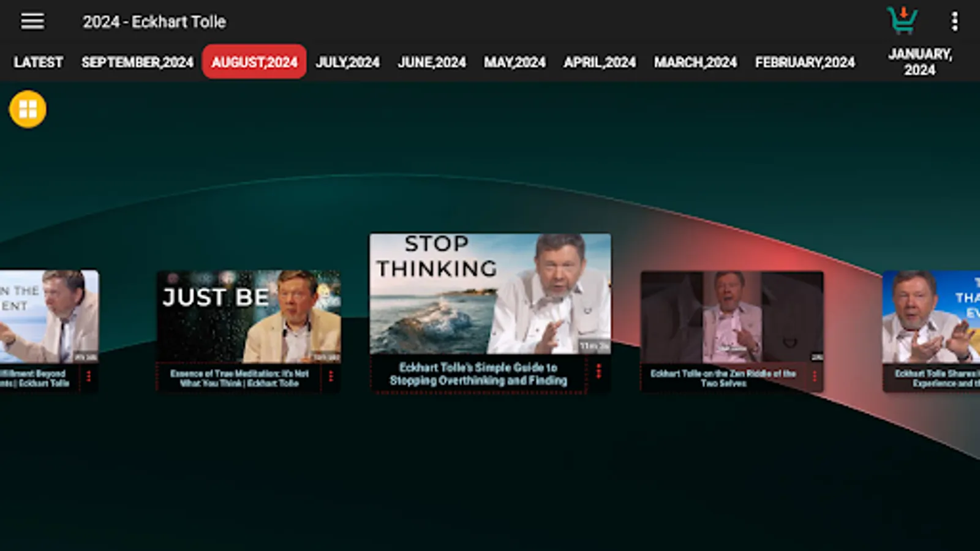Viewport: 980px width, 551px height.
Task: Switch to grid view with yellow button
Action: [x=28, y=109]
